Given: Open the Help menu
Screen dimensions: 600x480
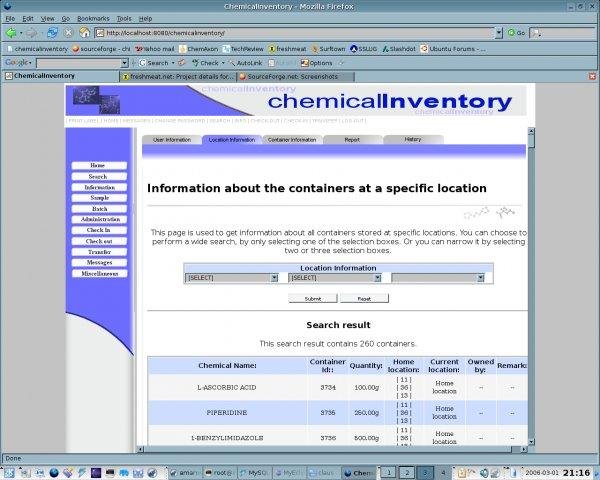Looking at the screenshot, I should coord(145,18).
